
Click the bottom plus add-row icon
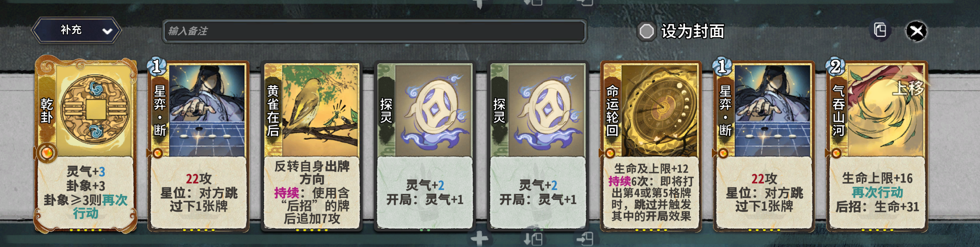click(x=479, y=239)
